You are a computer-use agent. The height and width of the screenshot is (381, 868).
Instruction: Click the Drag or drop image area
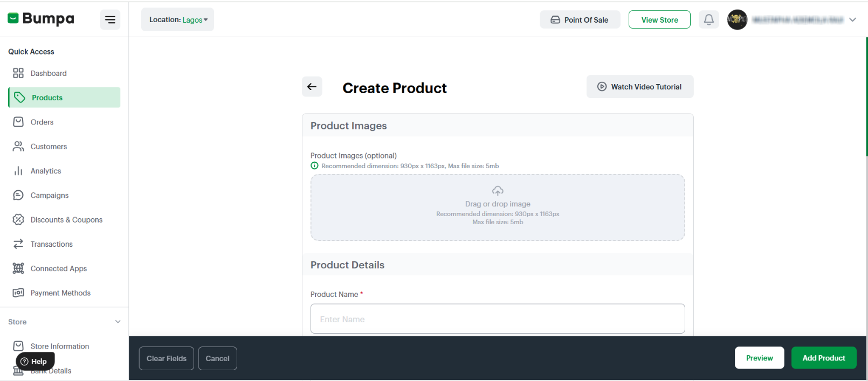tap(498, 207)
